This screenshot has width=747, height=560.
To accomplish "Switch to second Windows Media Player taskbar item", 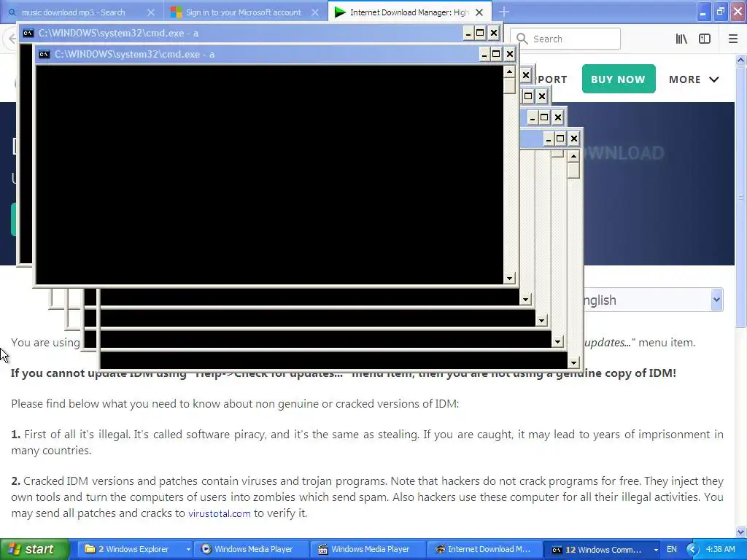I will pyautogui.click(x=367, y=549).
